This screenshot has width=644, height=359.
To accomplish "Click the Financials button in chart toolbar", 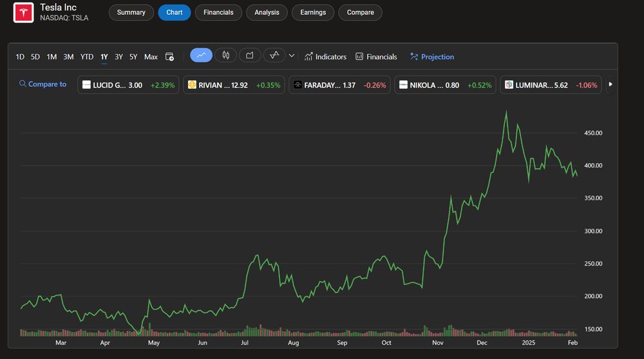I will [x=376, y=57].
